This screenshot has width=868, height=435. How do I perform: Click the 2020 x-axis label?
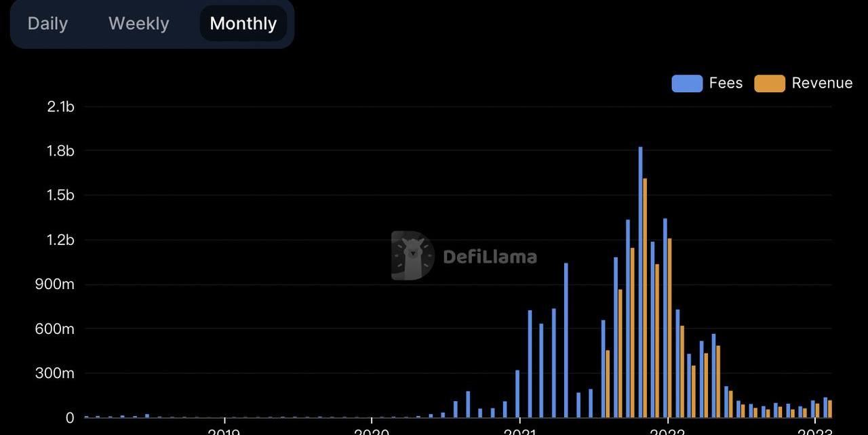372,432
